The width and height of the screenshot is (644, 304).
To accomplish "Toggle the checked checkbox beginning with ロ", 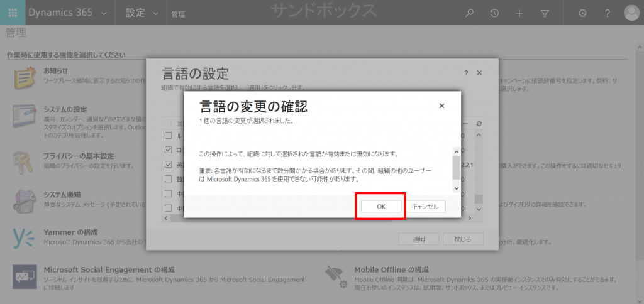I will pos(168,149).
